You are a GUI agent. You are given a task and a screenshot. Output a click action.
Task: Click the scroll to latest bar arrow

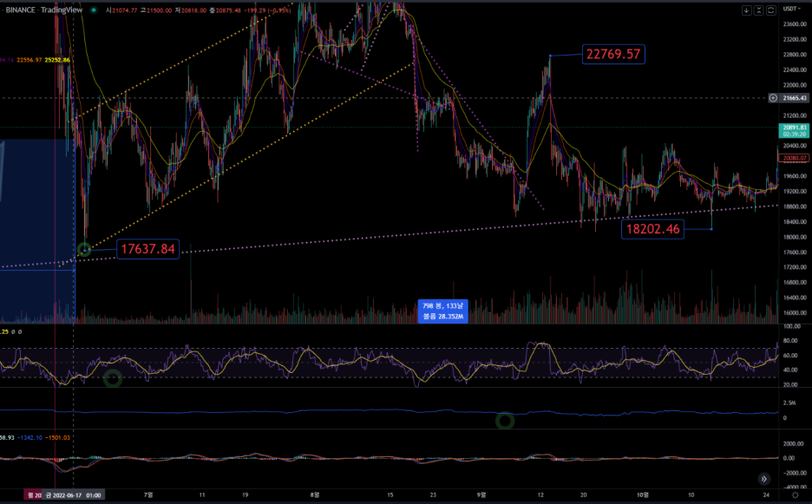coord(763,479)
